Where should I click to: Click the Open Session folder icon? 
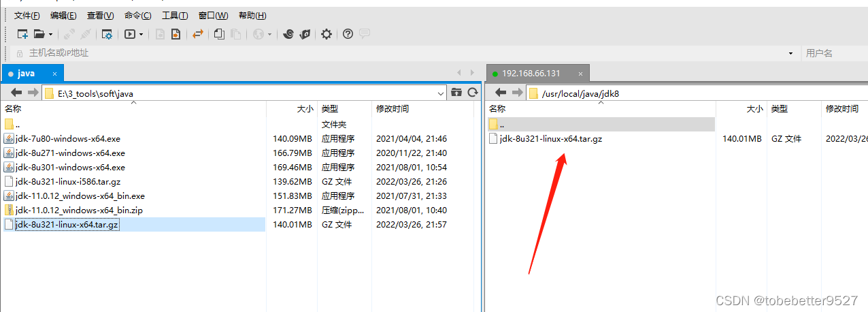tap(39, 34)
